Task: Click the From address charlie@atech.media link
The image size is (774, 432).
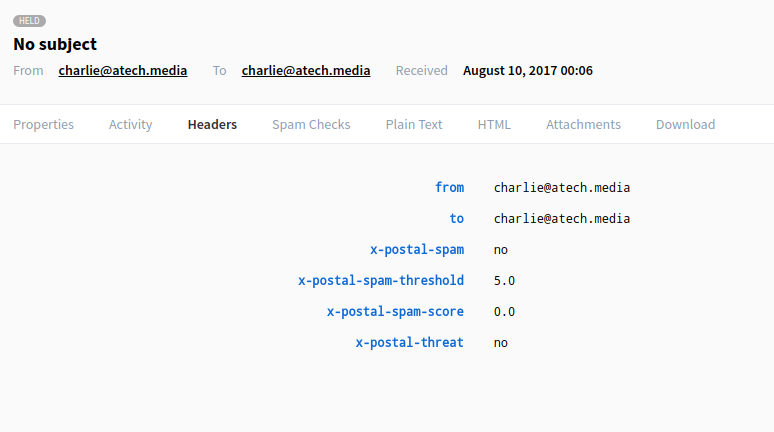Action: pyautogui.click(x=123, y=71)
